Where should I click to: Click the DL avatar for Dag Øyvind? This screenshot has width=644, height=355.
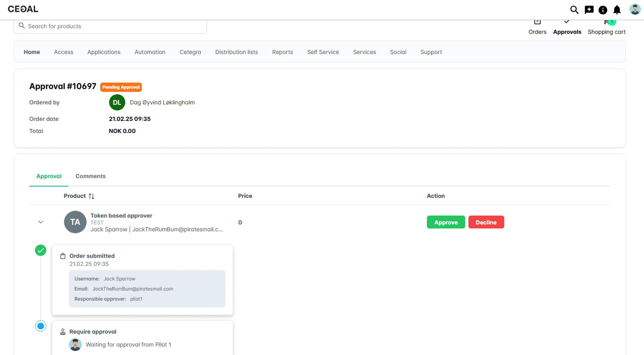117,102
